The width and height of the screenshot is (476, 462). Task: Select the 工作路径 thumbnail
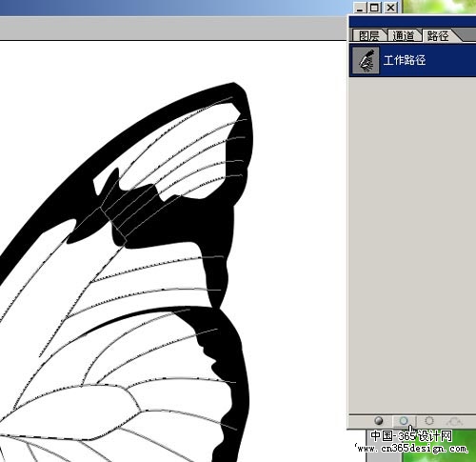367,60
